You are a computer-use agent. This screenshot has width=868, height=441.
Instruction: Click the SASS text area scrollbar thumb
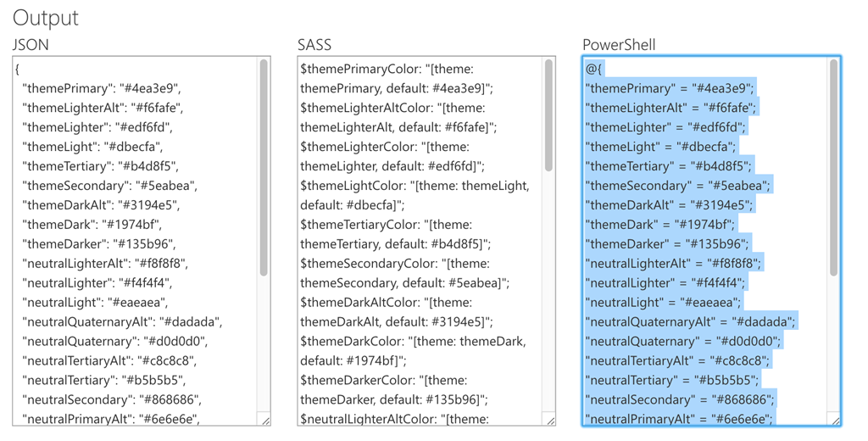click(x=548, y=115)
